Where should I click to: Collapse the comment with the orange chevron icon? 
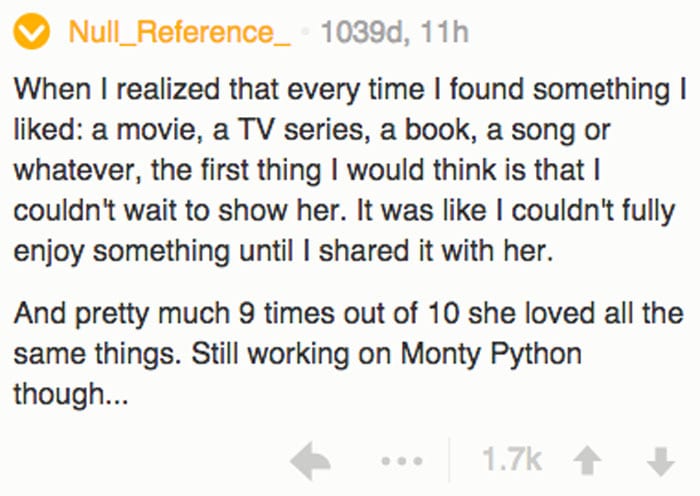coord(31,31)
